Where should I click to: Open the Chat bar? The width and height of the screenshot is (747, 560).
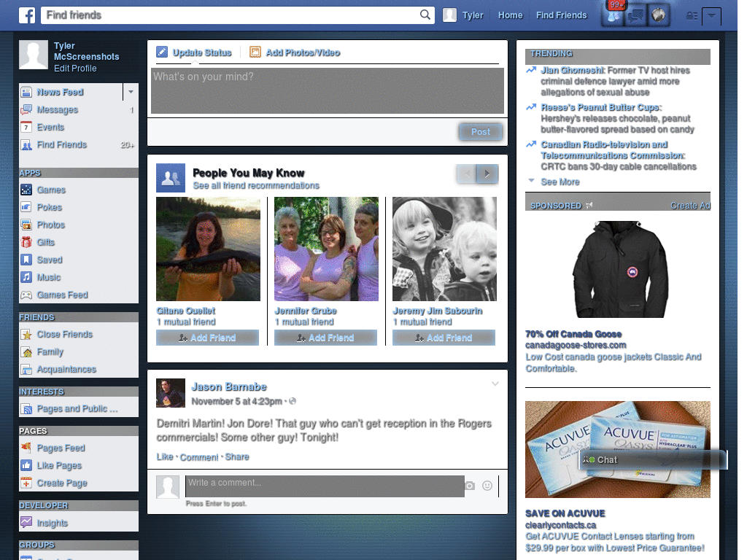tap(653, 460)
